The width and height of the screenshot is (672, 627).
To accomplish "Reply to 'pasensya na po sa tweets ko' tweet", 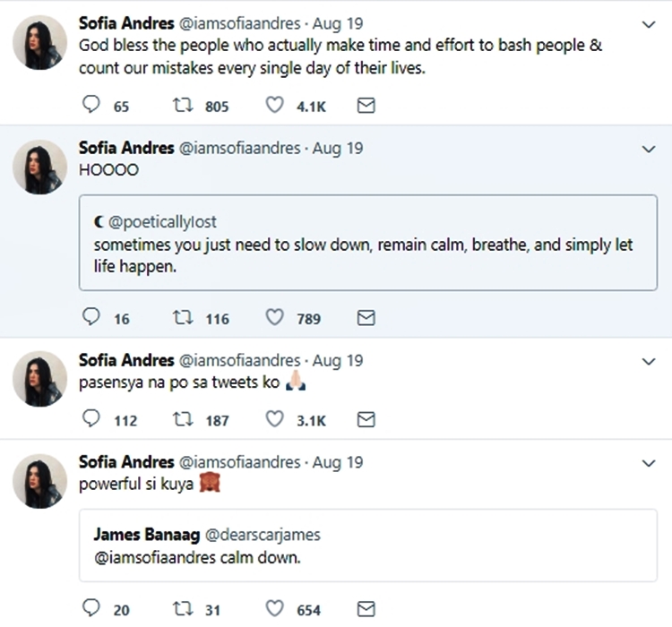I will pyautogui.click(x=90, y=419).
